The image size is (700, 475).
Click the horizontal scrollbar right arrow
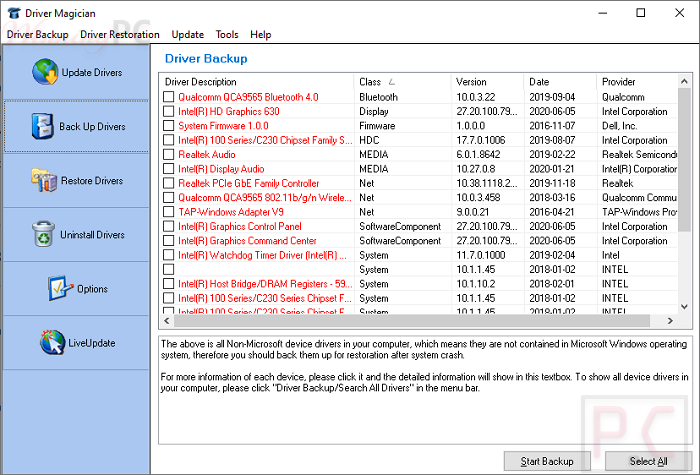[670, 321]
